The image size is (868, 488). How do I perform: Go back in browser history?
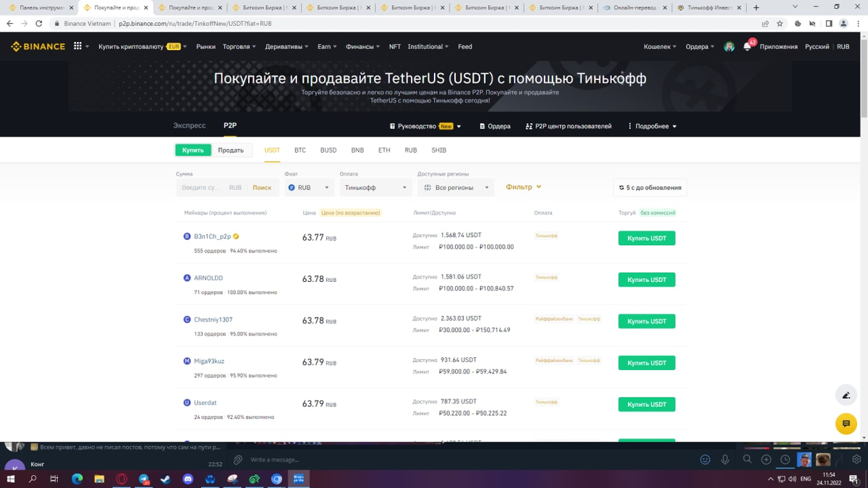(x=10, y=23)
